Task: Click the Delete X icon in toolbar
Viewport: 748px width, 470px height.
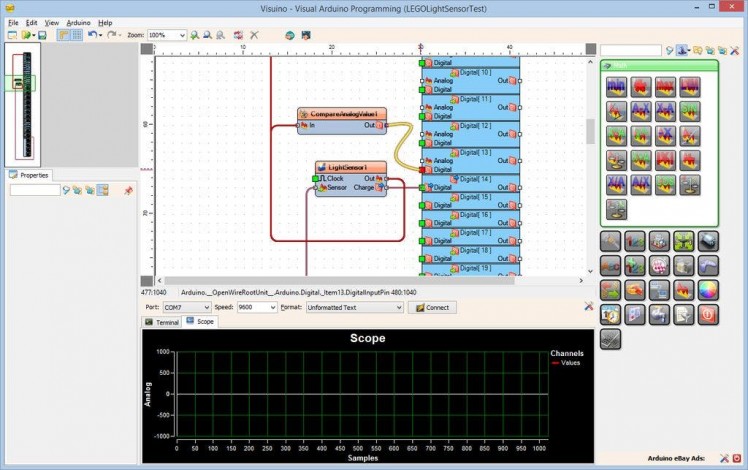Action: tap(255, 35)
